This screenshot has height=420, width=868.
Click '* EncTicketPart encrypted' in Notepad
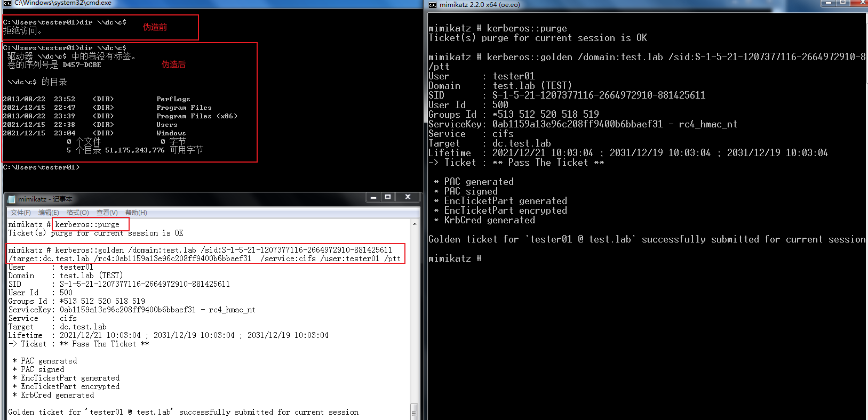click(66, 386)
